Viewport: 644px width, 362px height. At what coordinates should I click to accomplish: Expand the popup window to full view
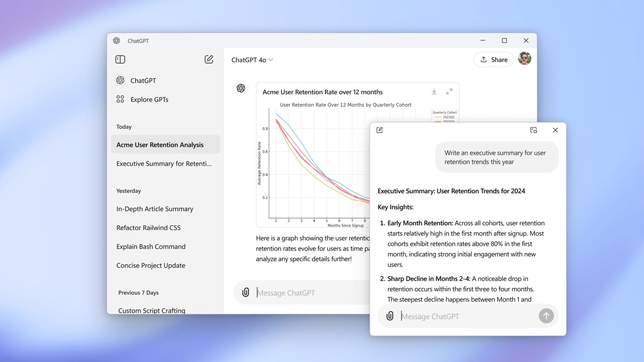coord(533,130)
